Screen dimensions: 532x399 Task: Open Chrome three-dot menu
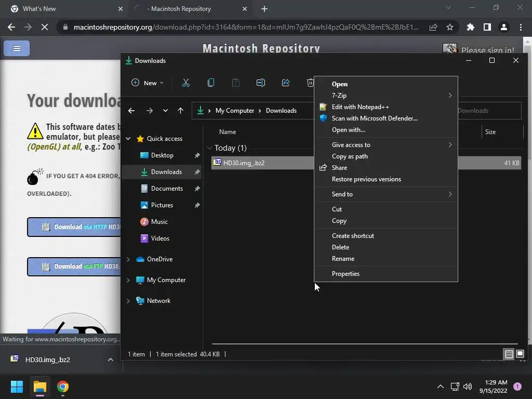click(x=521, y=27)
